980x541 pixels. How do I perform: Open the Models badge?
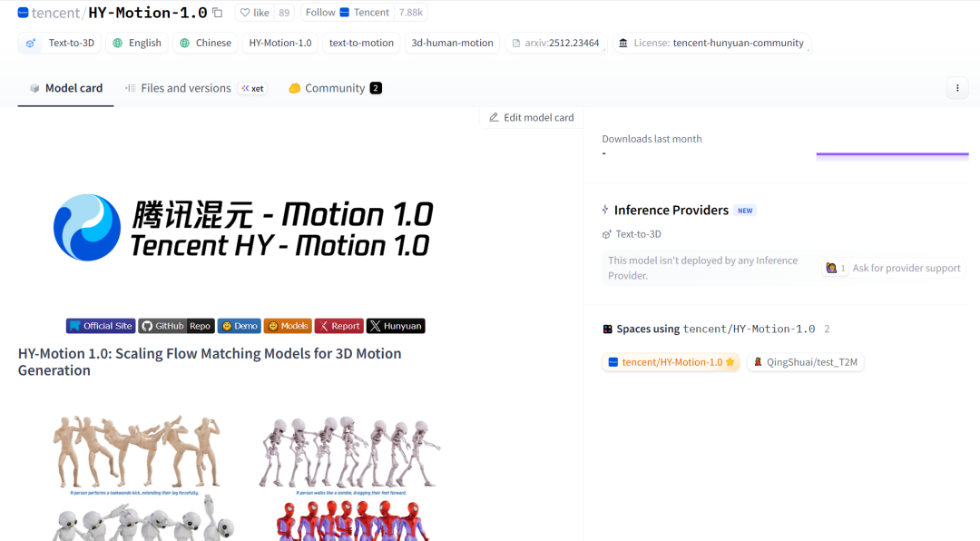[x=288, y=326]
